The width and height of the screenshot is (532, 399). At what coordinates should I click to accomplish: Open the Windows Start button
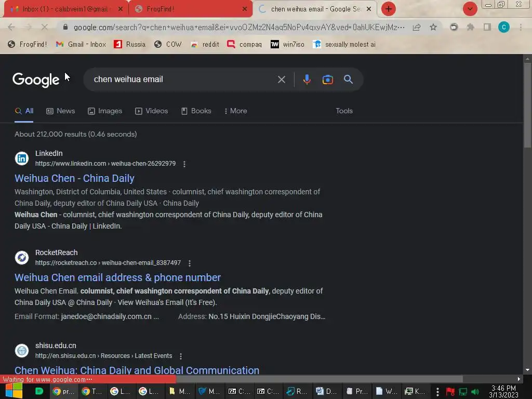14,391
